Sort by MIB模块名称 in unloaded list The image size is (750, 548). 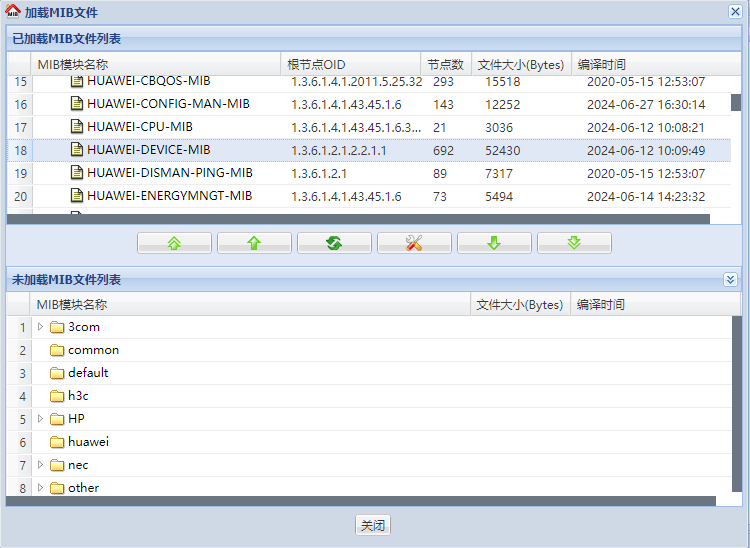coord(251,304)
